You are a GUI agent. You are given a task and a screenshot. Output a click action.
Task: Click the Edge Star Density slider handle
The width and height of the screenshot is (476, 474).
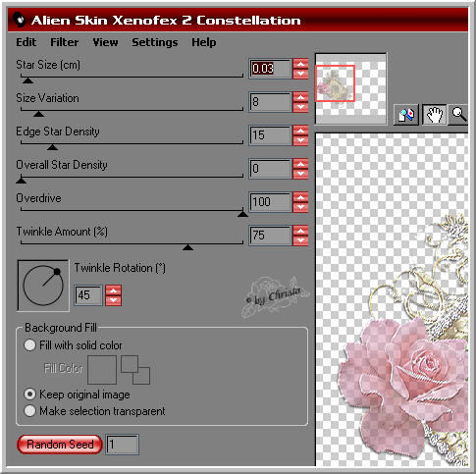pyautogui.click(x=52, y=147)
